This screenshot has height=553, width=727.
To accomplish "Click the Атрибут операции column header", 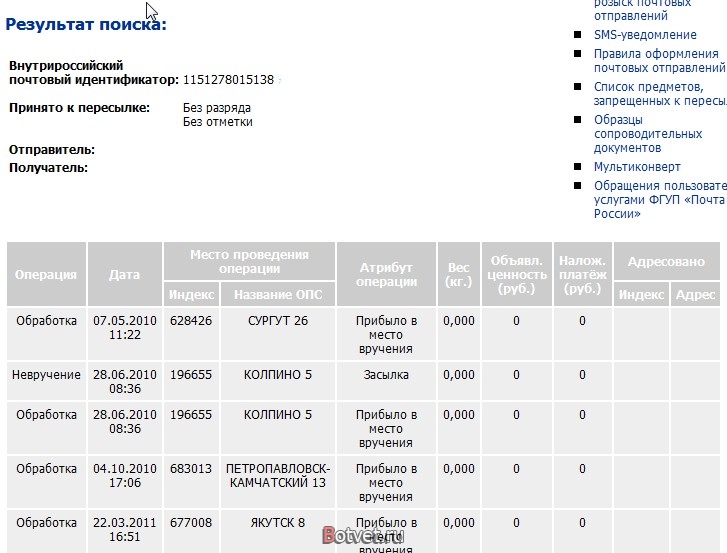I will point(386,274).
